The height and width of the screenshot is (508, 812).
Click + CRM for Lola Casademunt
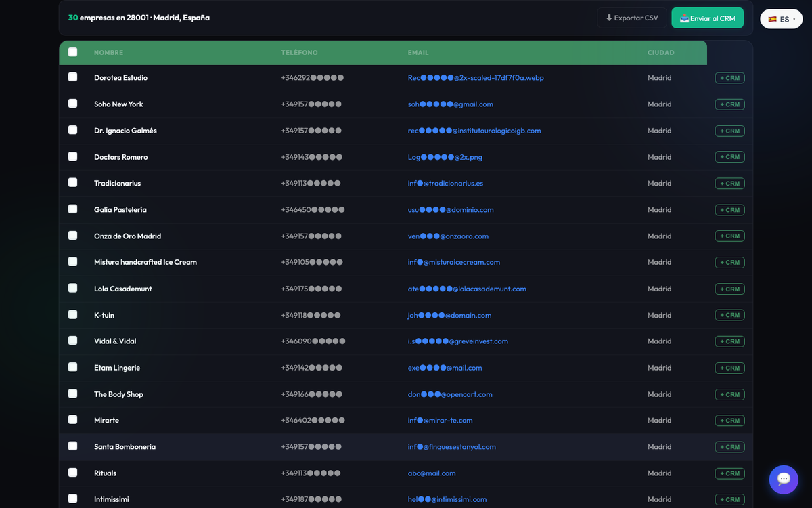coord(729,289)
